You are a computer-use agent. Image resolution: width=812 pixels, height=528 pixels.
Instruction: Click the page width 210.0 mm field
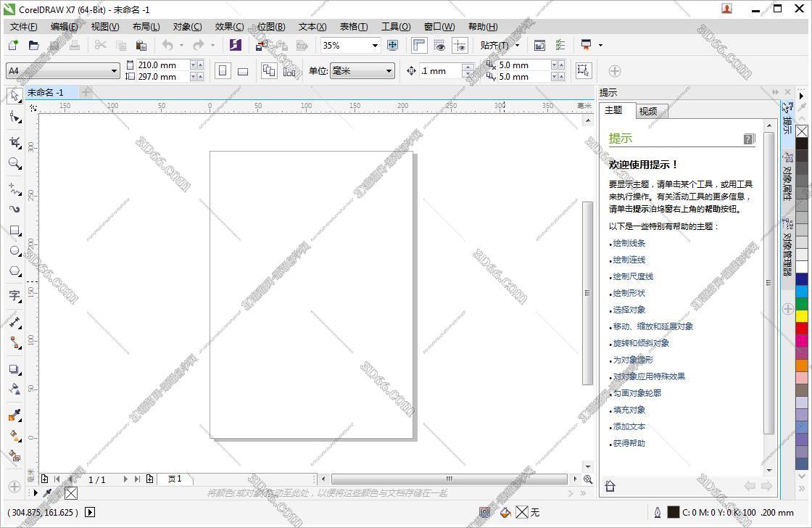[162, 65]
